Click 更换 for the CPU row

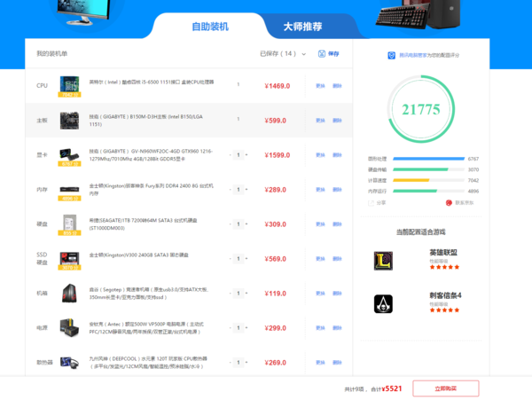point(320,86)
